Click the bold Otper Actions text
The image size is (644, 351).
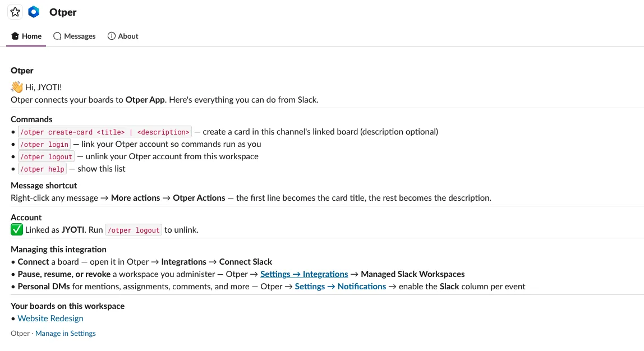tap(199, 198)
